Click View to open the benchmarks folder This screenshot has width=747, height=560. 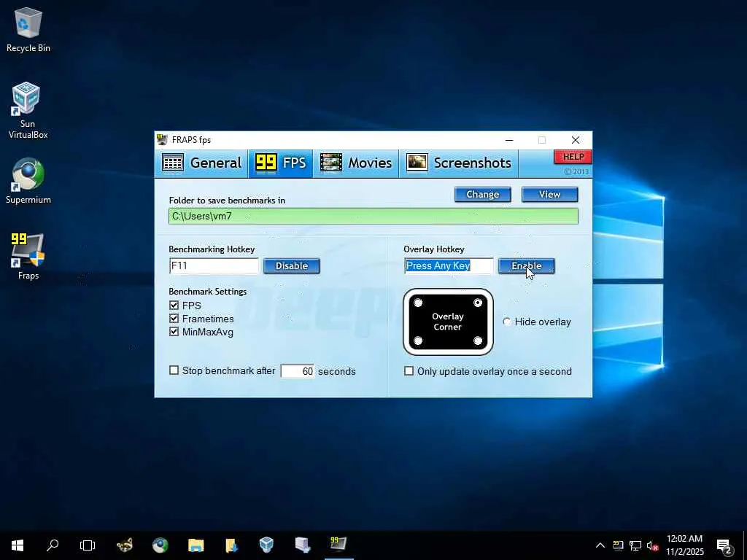550,194
